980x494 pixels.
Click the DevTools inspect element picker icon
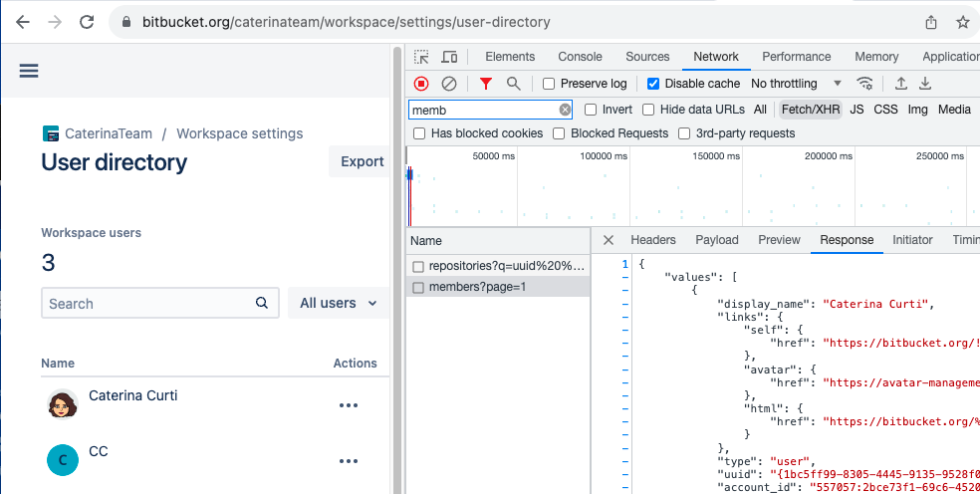pyautogui.click(x=422, y=57)
